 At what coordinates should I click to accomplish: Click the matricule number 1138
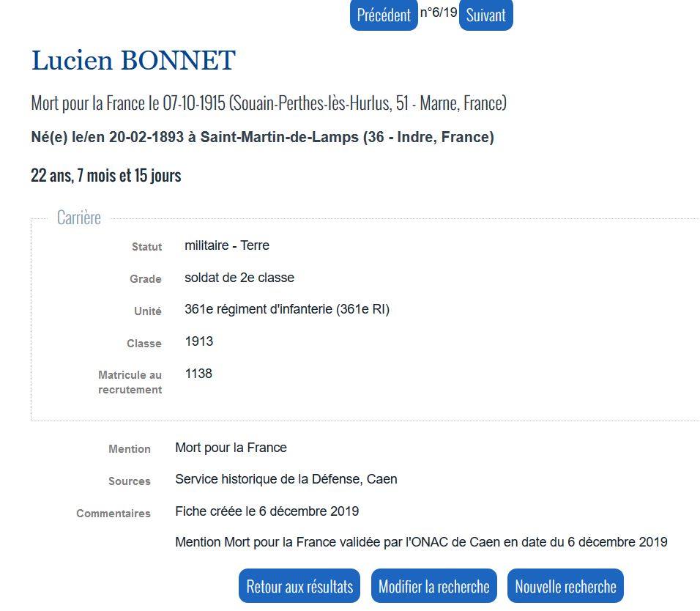tap(198, 374)
